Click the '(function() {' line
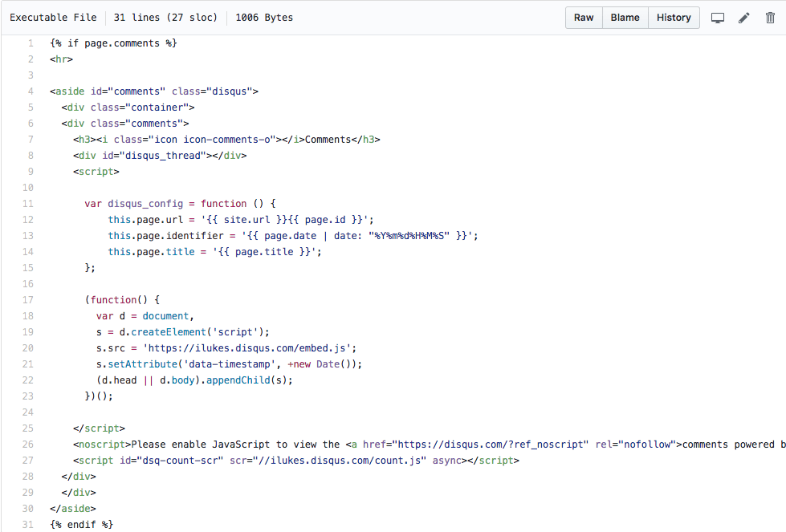Viewport: 786px width, 532px height. (122, 300)
